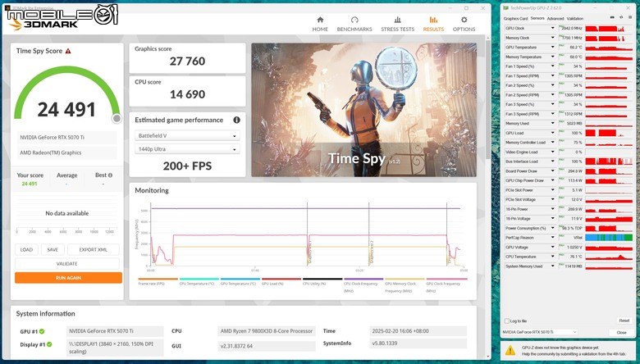Screen dimensions: 640x364
Task: Click the CPU score value 14 690
Action: [x=187, y=94]
